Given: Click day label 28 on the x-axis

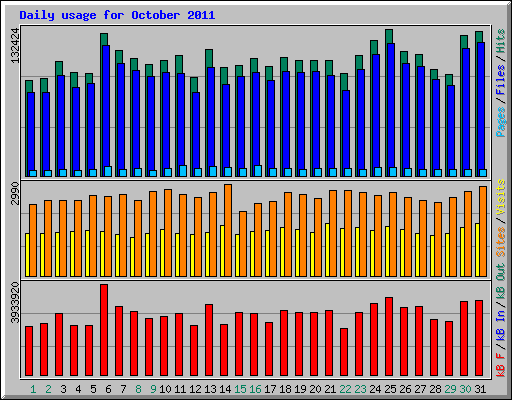Looking at the screenshot, I should (435, 389).
